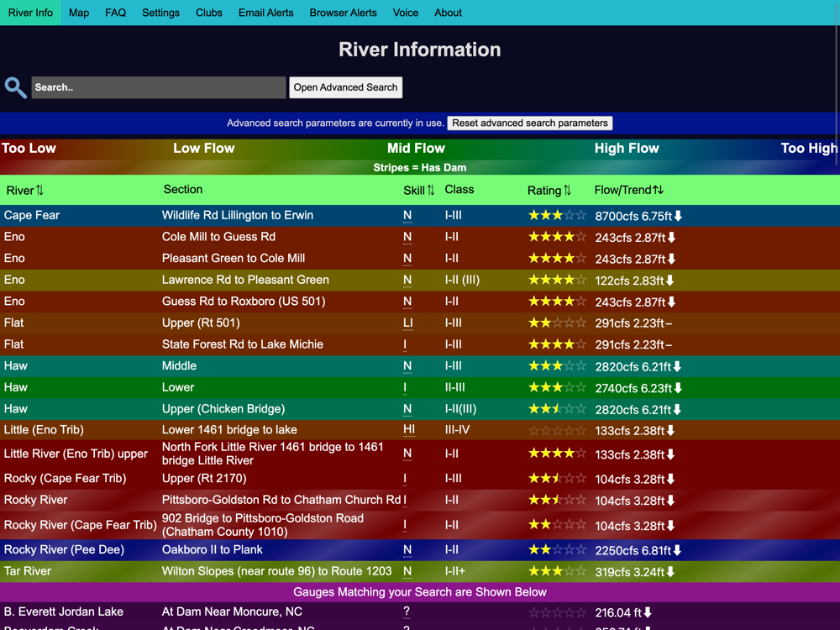The width and height of the screenshot is (840, 630).
Task: Click skill N in Tar River row
Action: (x=407, y=571)
